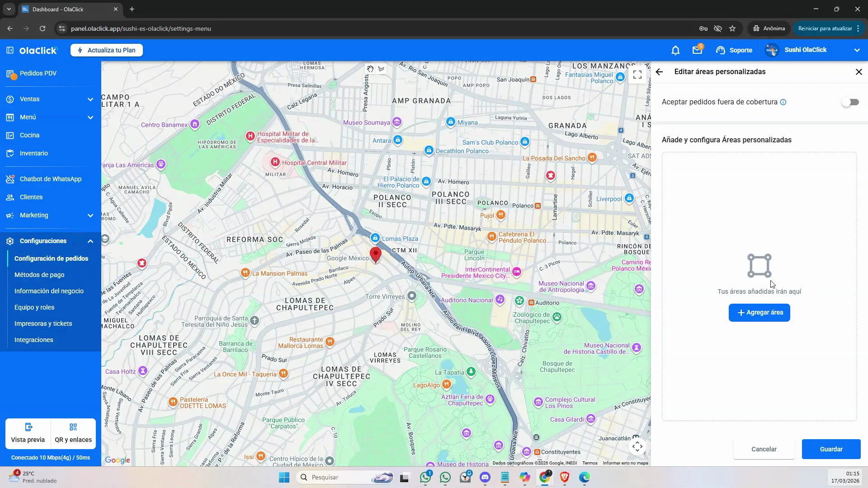Select the polygon drawing tool on map

(382, 69)
